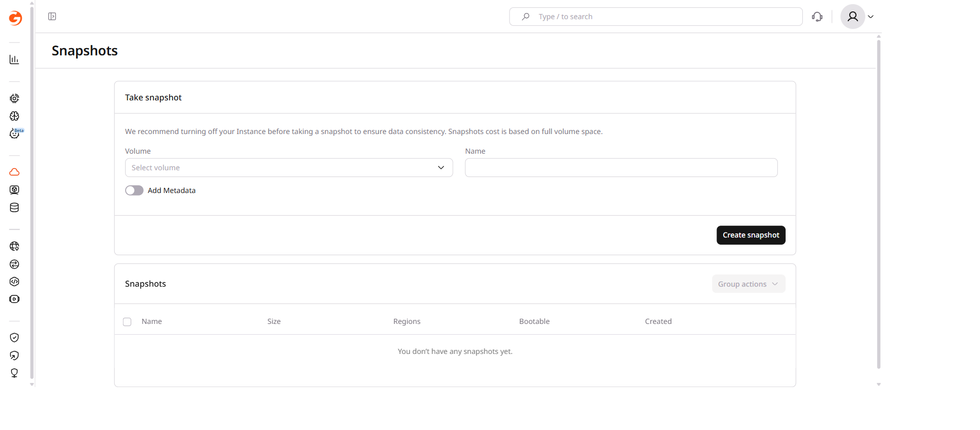This screenshot has width=980, height=430.
Task: Toggle the Add Metadata switch
Action: [x=134, y=190]
